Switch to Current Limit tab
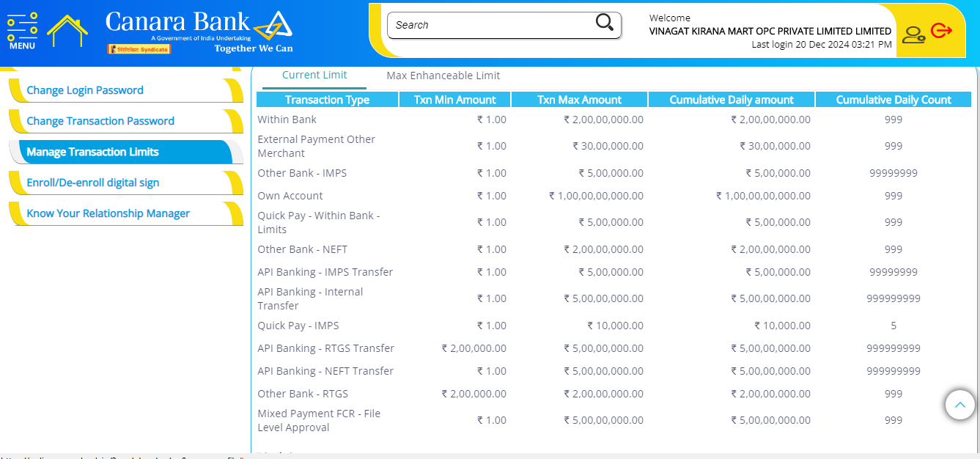 (x=314, y=75)
